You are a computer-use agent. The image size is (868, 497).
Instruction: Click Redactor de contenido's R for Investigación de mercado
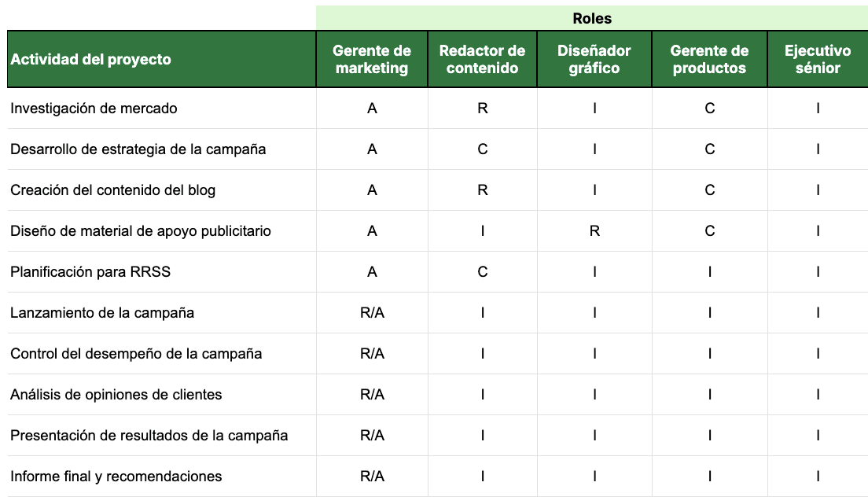pos(482,109)
